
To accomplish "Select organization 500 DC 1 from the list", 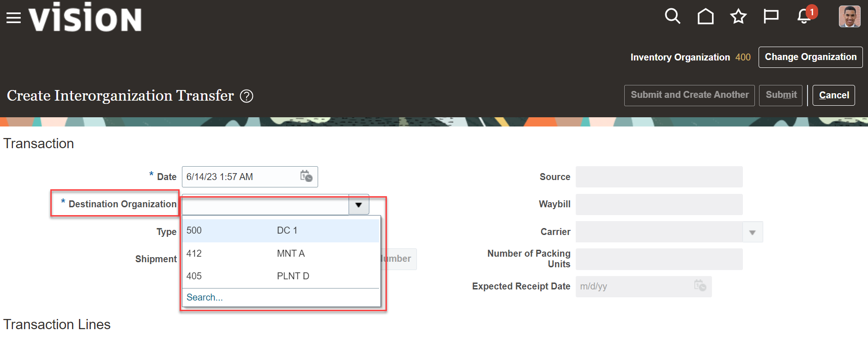I will point(277,230).
